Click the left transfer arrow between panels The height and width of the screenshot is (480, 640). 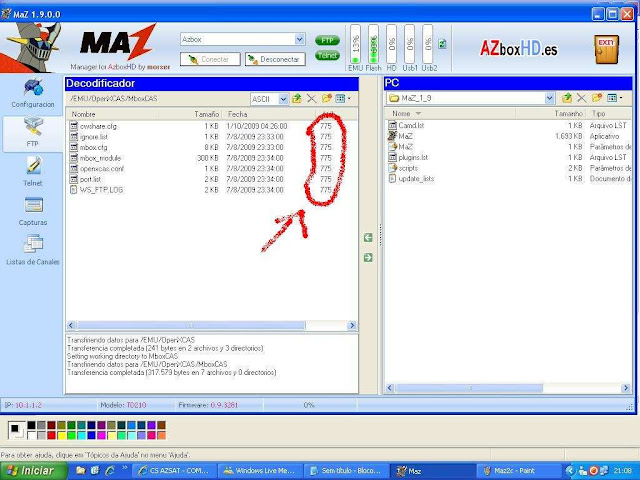pyautogui.click(x=368, y=238)
